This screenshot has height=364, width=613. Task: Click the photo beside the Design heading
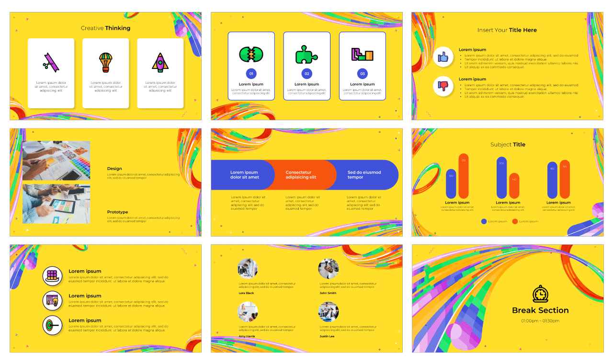pos(56,160)
